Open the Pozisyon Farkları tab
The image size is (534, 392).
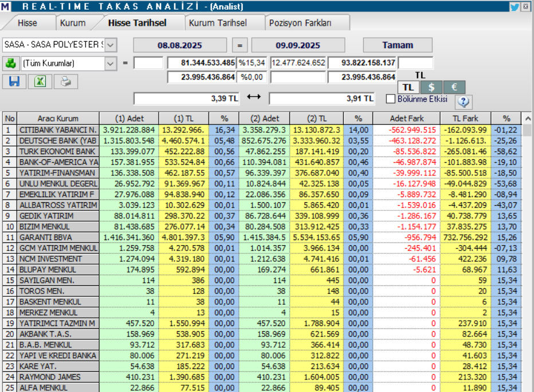[300, 23]
